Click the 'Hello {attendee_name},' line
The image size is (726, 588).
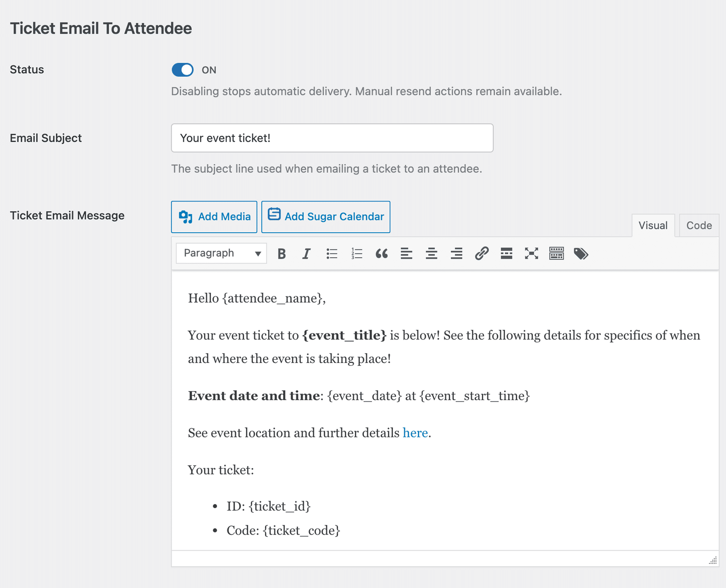coord(257,299)
